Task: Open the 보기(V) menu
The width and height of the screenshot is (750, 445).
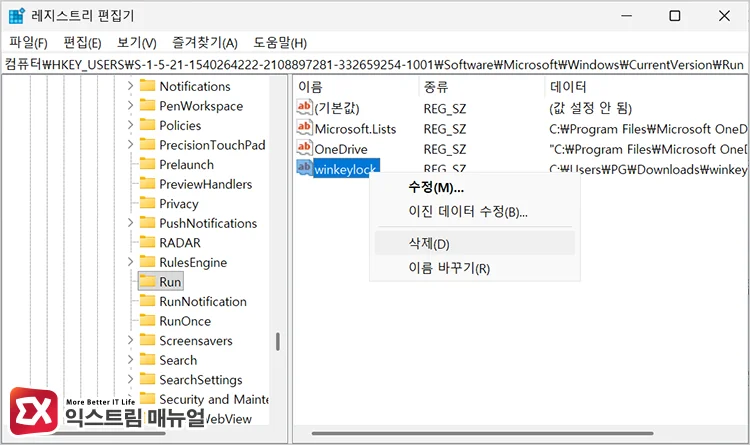Action: tap(137, 43)
